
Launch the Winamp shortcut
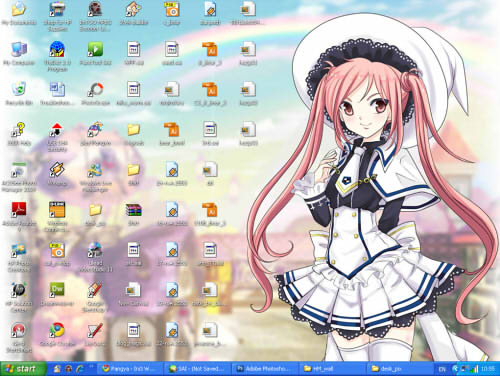click(57, 170)
